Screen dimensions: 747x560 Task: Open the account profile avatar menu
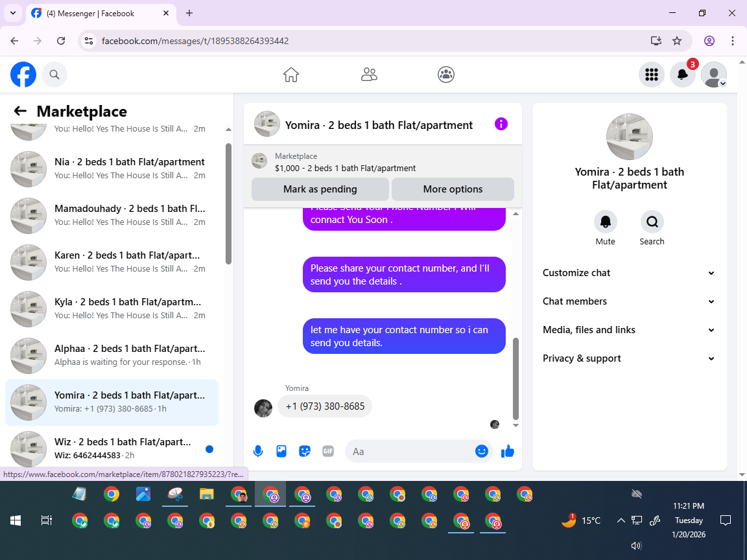coord(714,75)
